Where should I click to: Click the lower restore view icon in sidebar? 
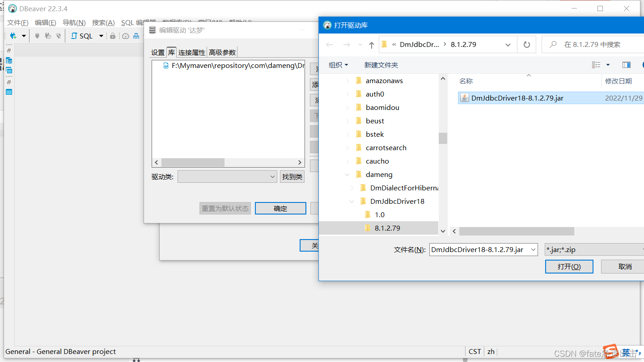[9, 82]
